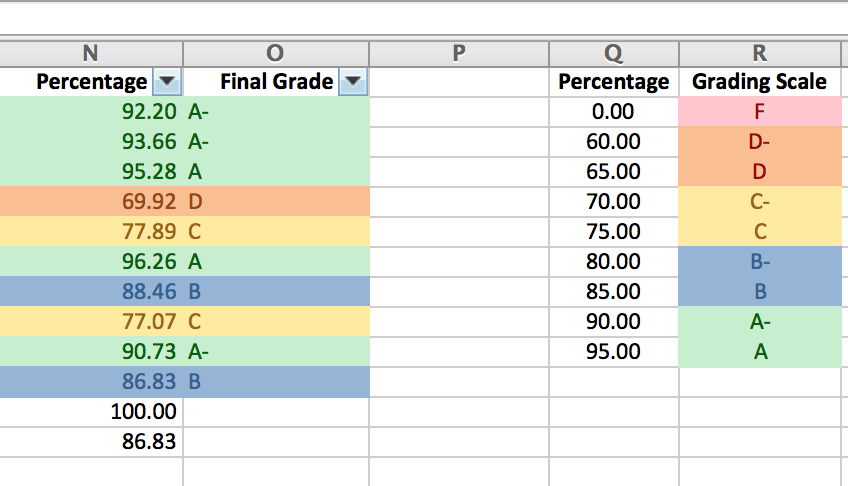Select column R header
This screenshot has width=848, height=486.
(x=759, y=53)
